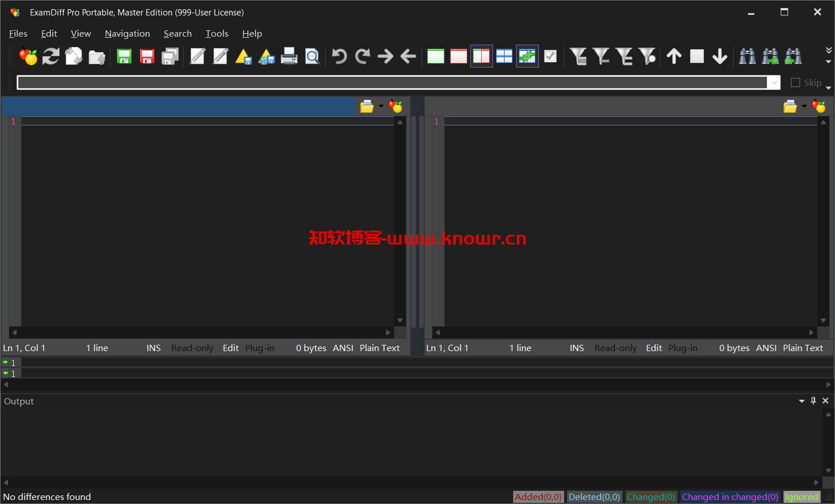Image resolution: width=835 pixels, height=504 pixels.
Task: Print the diff report with printer icon
Action: 289,56
